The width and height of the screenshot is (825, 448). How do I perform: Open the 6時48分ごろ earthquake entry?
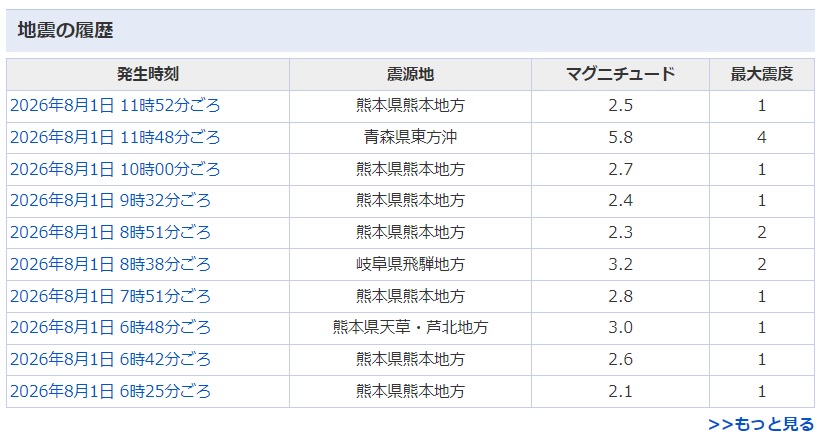point(110,327)
